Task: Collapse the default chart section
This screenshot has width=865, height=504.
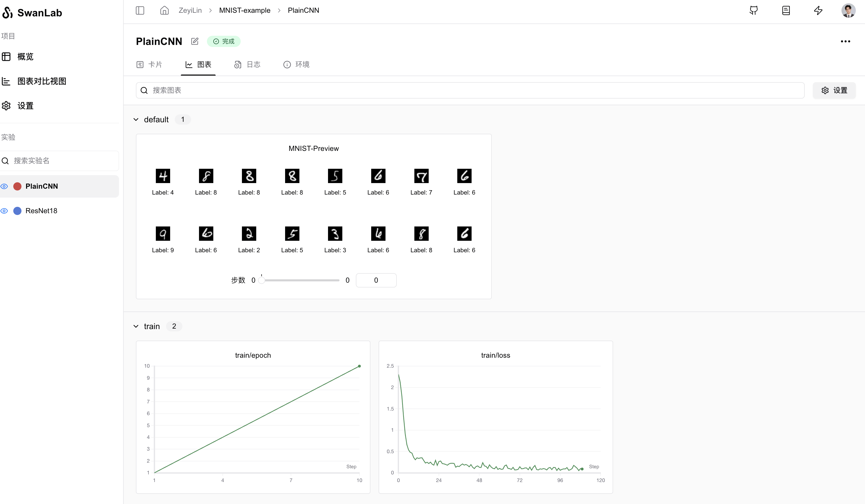Action: [x=136, y=119]
